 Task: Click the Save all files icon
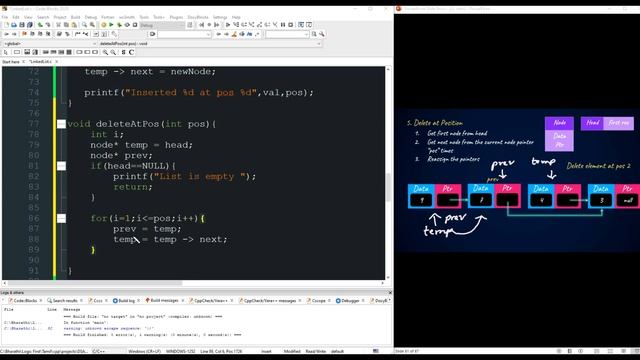[x=30, y=25]
